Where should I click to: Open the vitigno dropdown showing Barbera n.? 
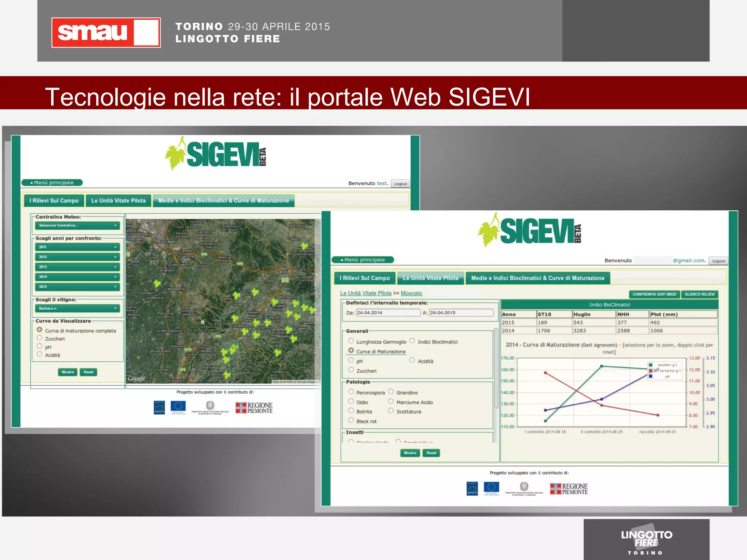(77, 308)
